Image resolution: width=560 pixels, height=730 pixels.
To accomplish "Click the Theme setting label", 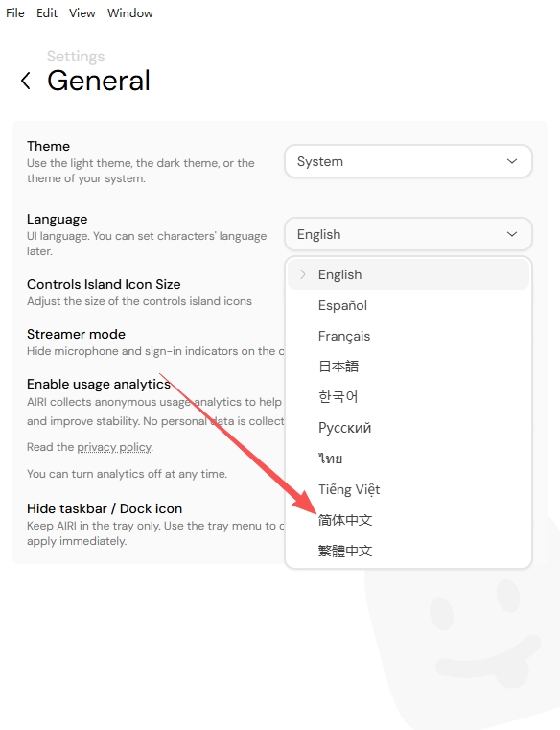I will (x=48, y=146).
